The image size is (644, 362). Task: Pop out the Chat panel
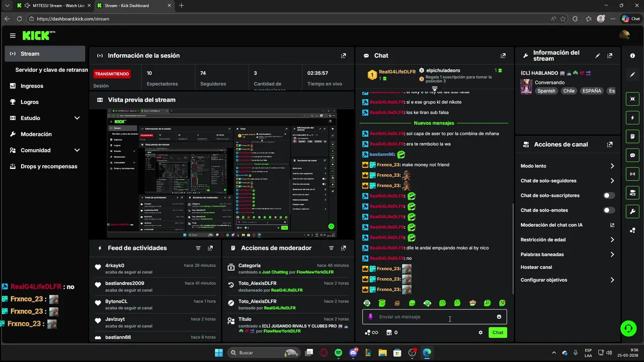coord(503,56)
